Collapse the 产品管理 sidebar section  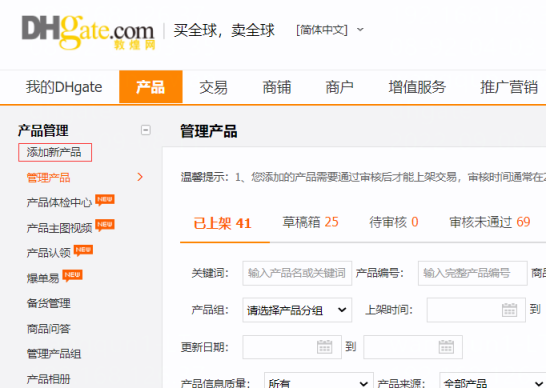(146, 130)
